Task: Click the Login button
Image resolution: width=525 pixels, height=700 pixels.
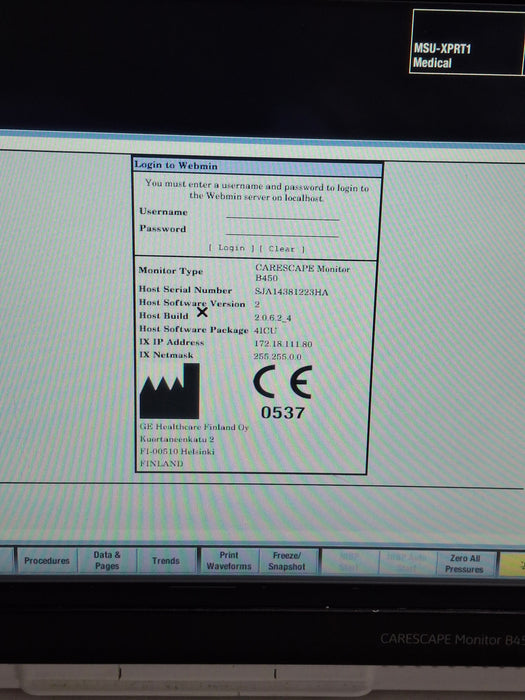Action: click(231, 248)
